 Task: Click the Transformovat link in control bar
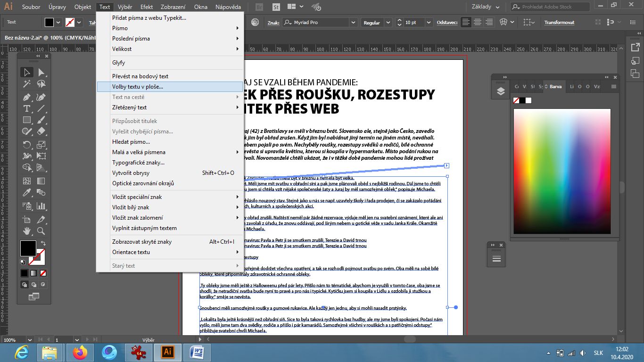pyautogui.click(x=559, y=23)
